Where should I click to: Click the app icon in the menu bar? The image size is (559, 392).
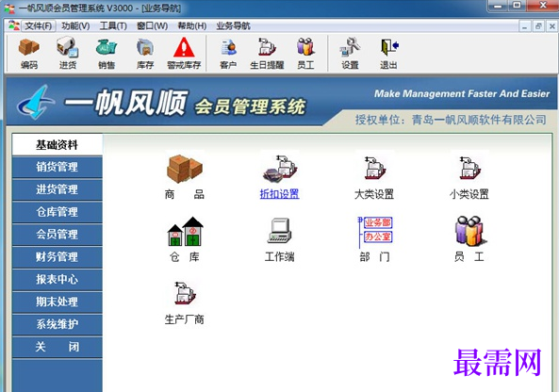coord(14,25)
